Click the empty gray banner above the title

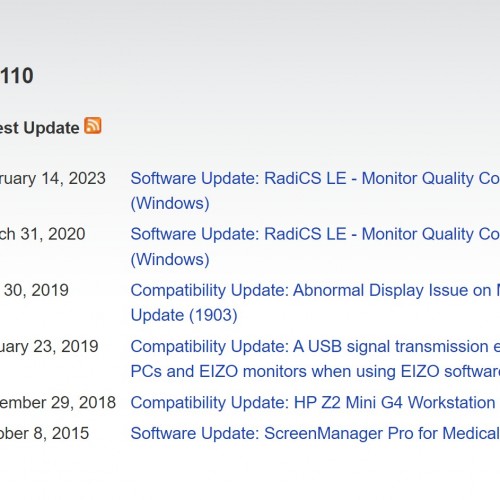pyautogui.click(x=250, y=30)
